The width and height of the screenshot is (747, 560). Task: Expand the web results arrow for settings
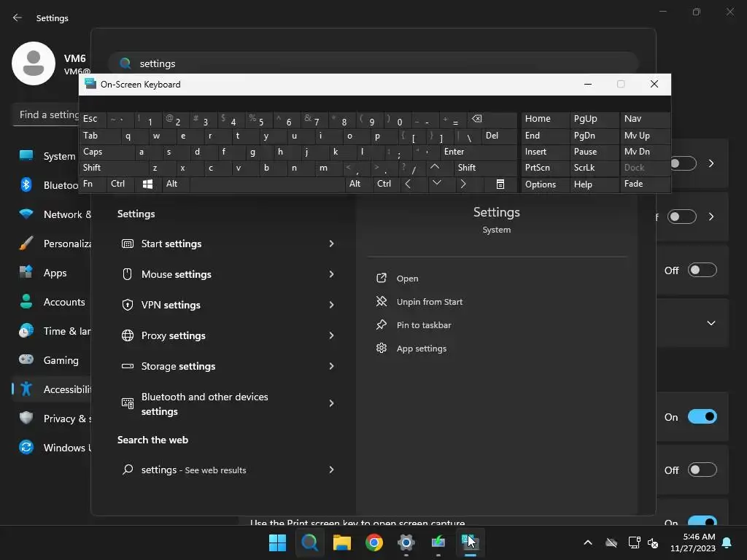(332, 470)
